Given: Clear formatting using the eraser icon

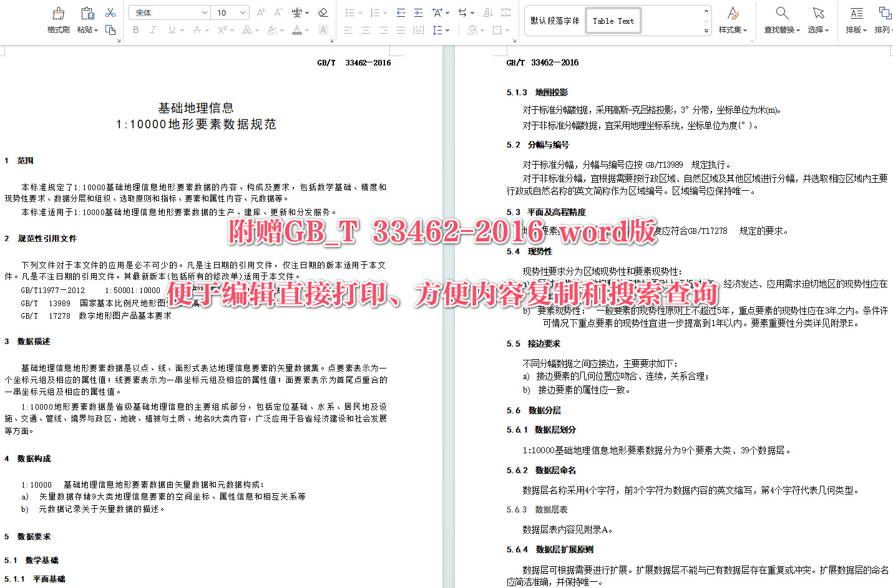Looking at the screenshot, I should tap(323, 11).
